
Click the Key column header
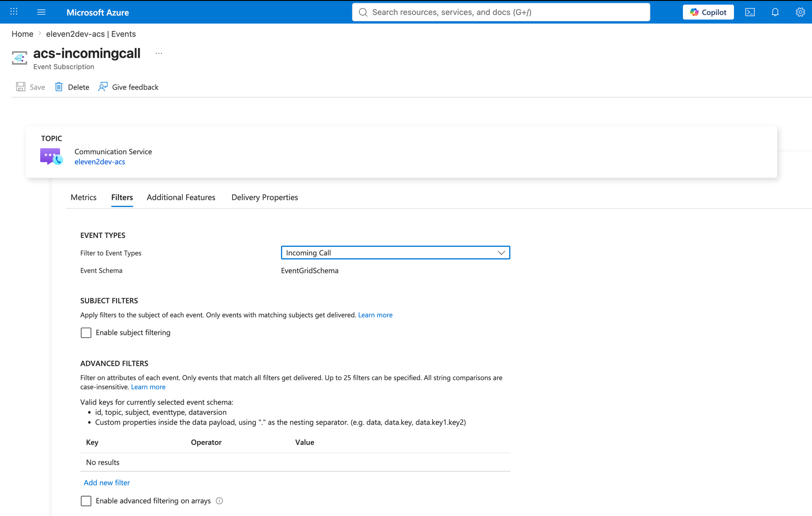92,442
